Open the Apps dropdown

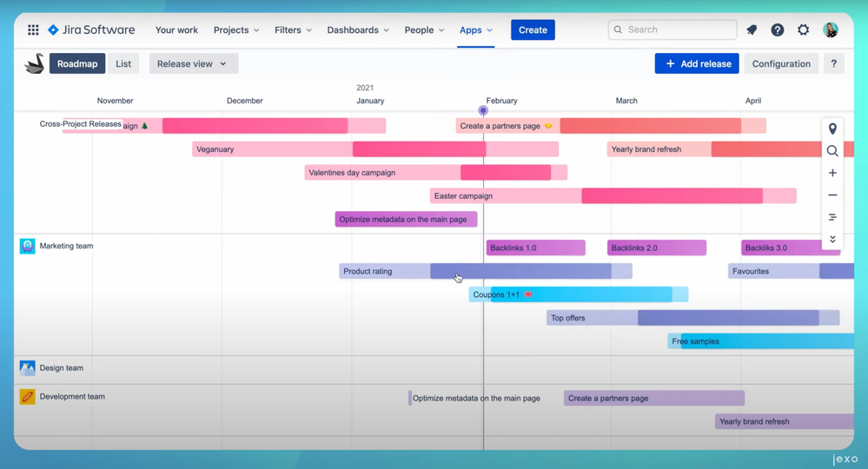476,30
